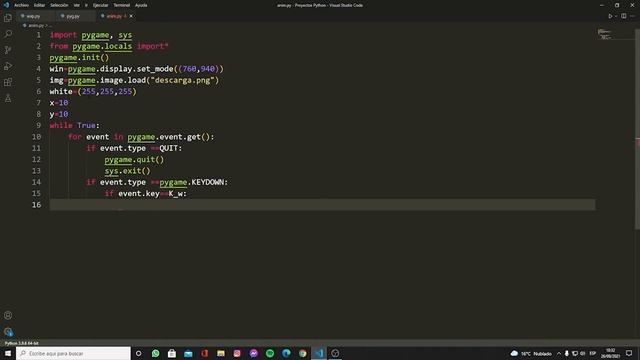
Task: Open Messenger from the taskbar
Action: point(253,353)
